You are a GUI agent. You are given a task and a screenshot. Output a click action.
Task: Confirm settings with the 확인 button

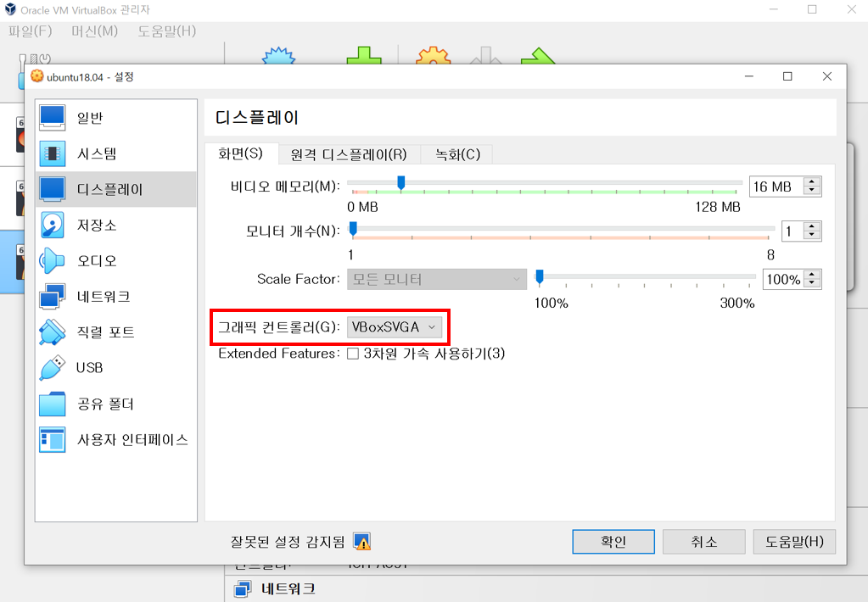pos(613,542)
